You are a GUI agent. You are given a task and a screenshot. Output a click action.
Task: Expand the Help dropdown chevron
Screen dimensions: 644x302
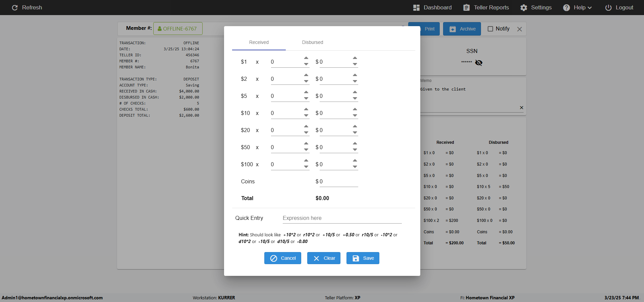click(x=590, y=8)
